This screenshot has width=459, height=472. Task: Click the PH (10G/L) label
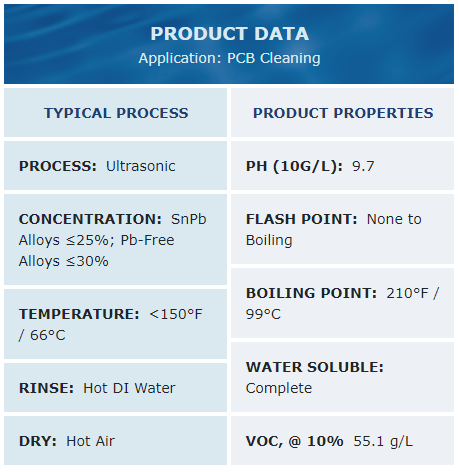click(x=294, y=166)
